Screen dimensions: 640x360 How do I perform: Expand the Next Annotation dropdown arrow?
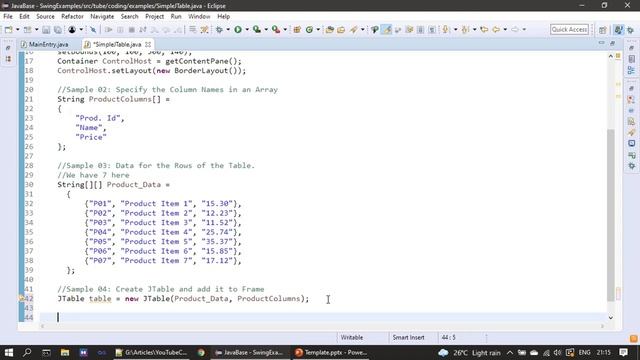tap(456, 29)
